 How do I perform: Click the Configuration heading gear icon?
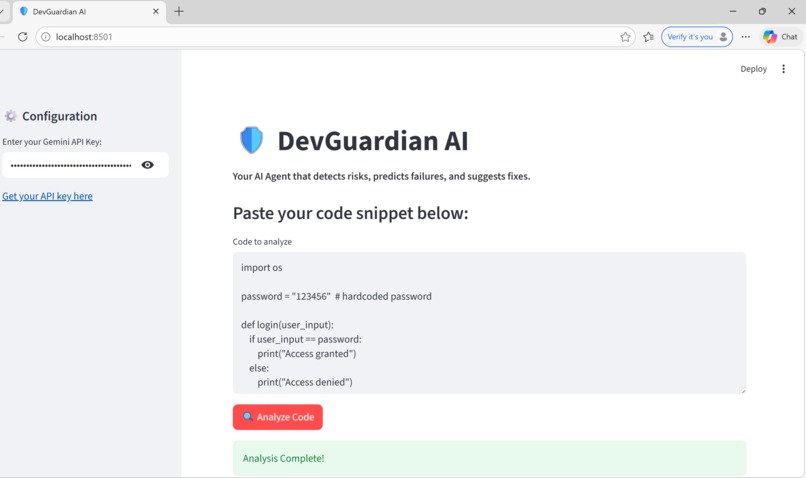coord(10,116)
